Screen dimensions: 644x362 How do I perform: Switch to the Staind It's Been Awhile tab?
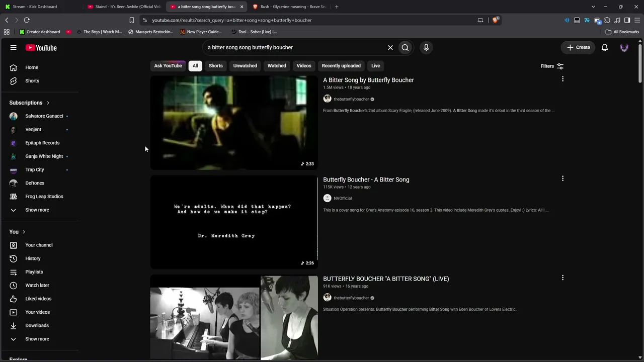click(x=125, y=7)
